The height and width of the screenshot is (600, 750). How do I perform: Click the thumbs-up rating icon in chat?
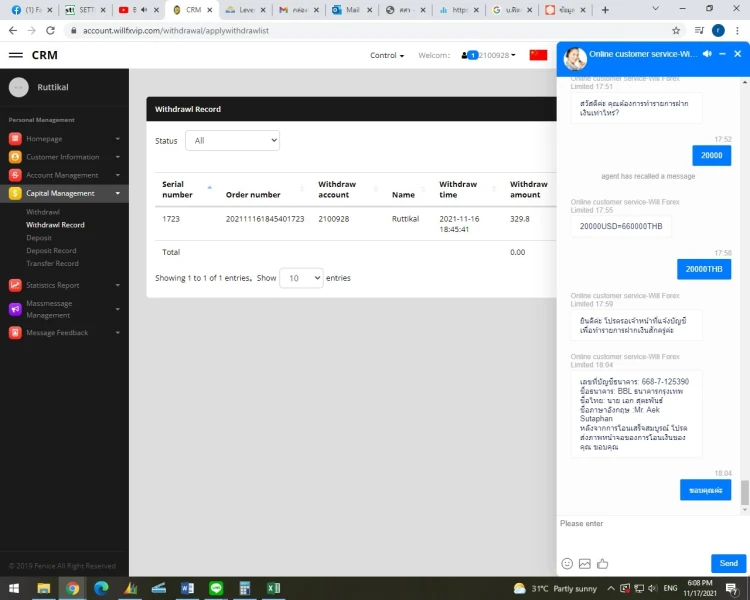tap(602, 564)
